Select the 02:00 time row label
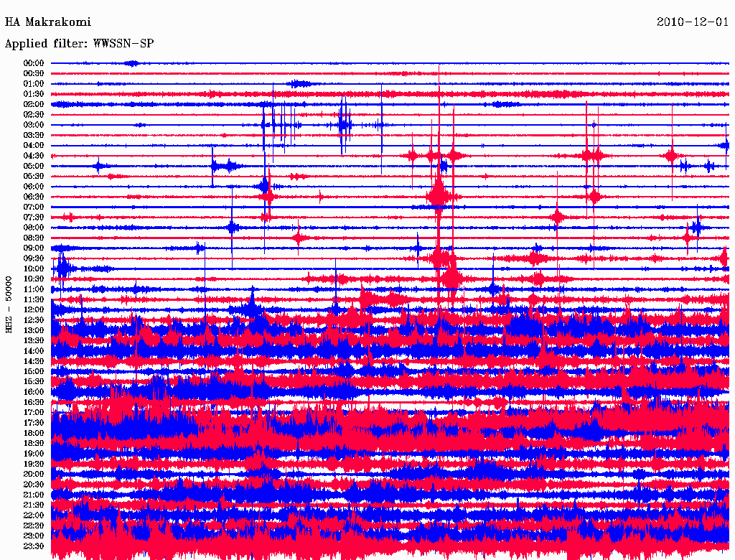The width and height of the screenshot is (735, 560). pos(34,105)
